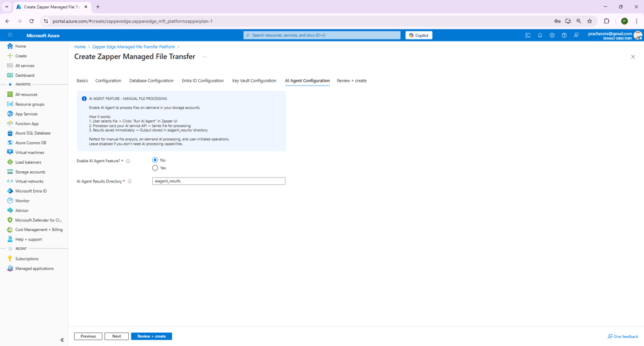Click the Virtual networks icon
This screenshot has width=644, height=346.
pyautogui.click(x=10, y=181)
